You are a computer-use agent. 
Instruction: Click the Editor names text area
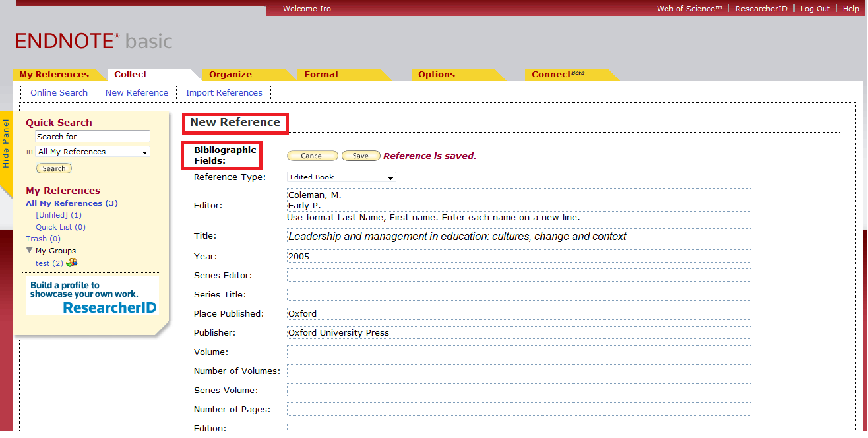point(518,200)
